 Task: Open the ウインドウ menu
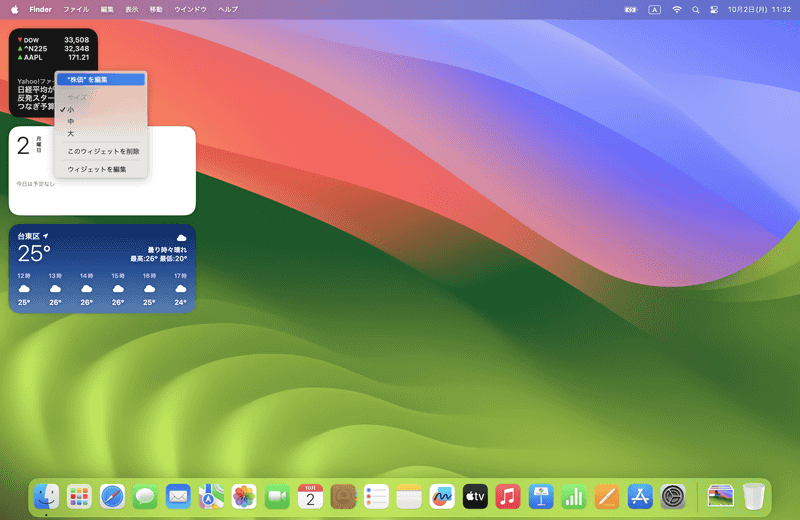[x=190, y=9]
